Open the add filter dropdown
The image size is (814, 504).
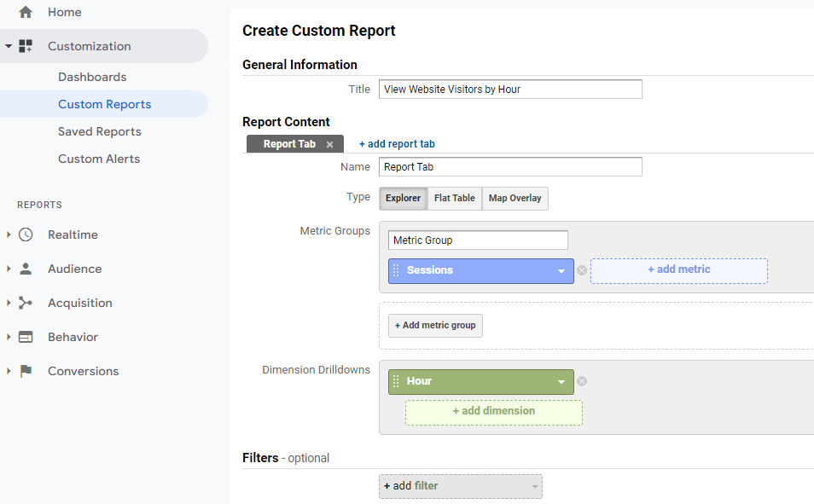coord(461,486)
